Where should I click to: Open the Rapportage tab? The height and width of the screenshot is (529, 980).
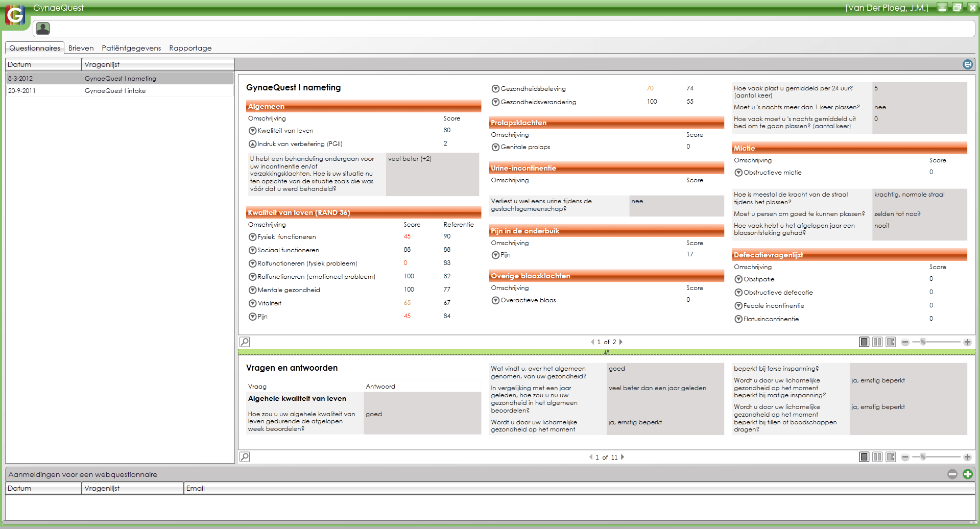click(190, 48)
